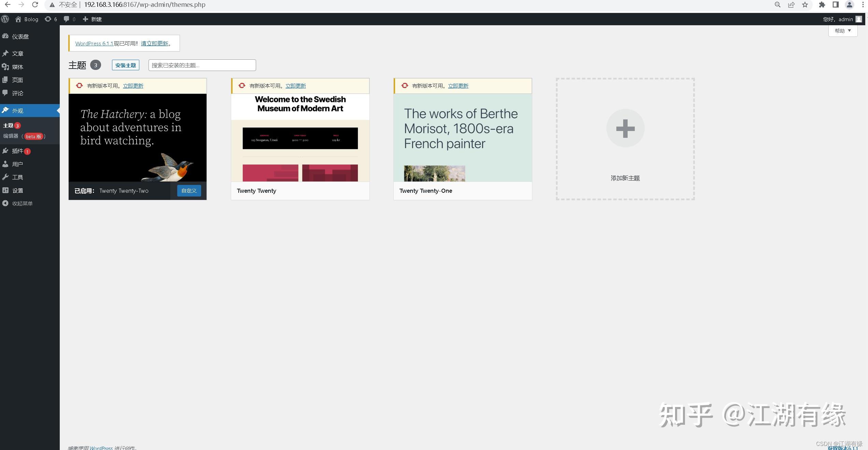Bookmark page with the star icon
The image size is (868, 450).
tap(805, 5)
